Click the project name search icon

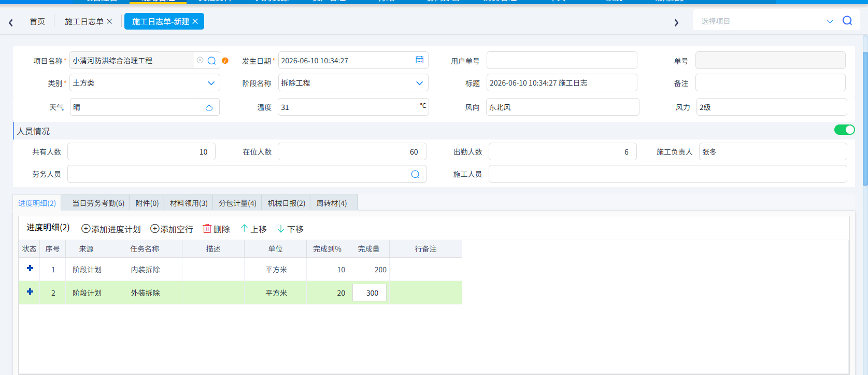coord(211,61)
